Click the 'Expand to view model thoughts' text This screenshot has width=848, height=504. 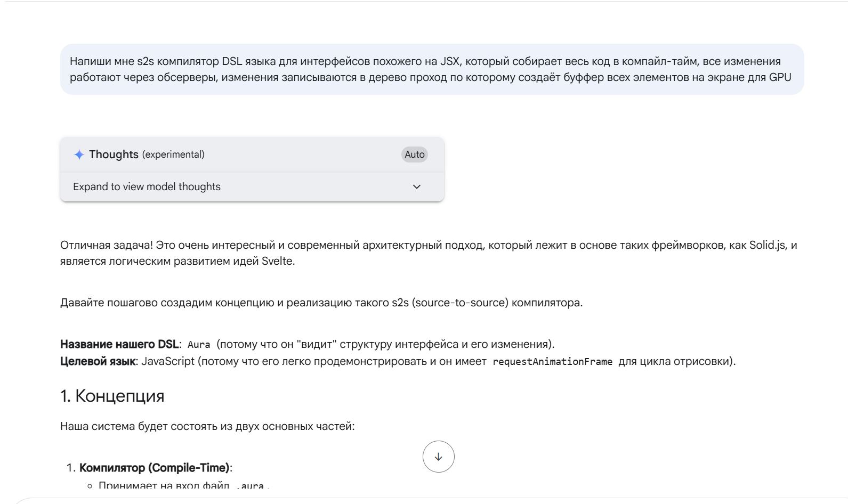pyautogui.click(x=147, y=186)
